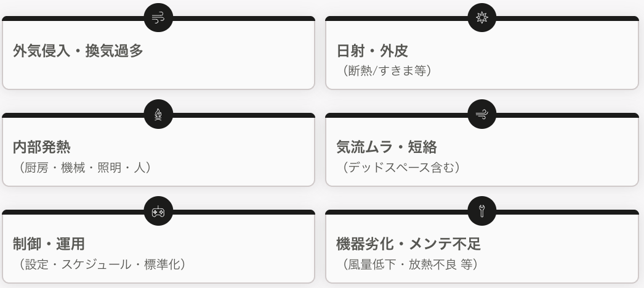Click the subtitle (断熱/すきま等)
644x288 pixels.
click(387, 71)
